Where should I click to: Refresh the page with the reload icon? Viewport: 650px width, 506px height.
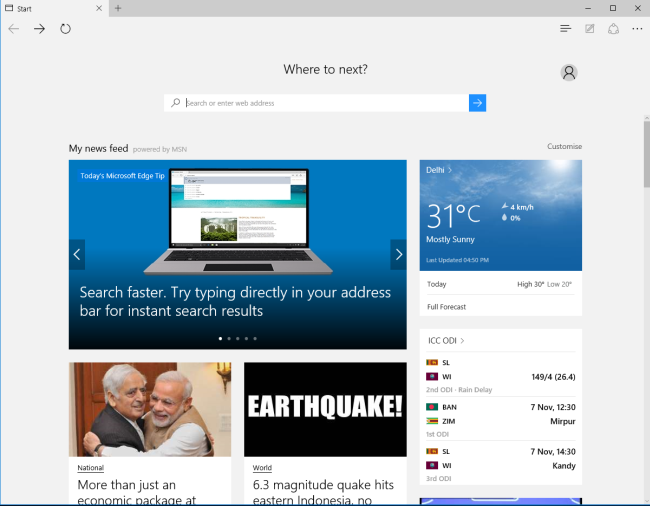pyautogui.click(x=65, y=29)
